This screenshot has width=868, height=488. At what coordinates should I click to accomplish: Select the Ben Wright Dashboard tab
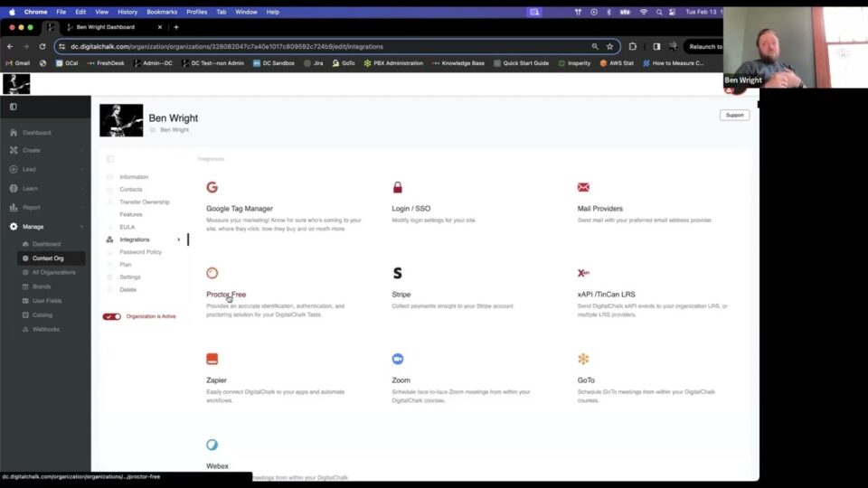point(105,27)
